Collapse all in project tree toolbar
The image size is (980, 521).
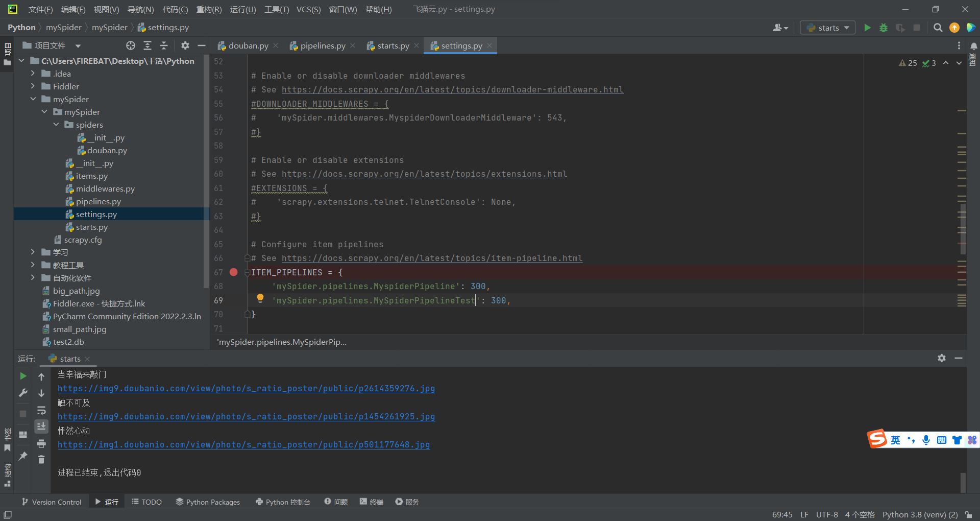tap(164, 45)
